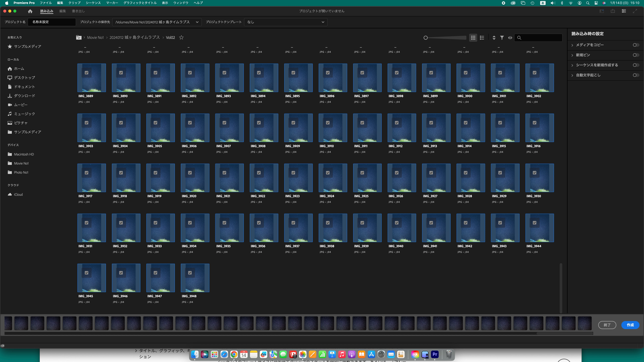Click the 終了 button
This screenshot has width=644, height=362.
(607, 325)
